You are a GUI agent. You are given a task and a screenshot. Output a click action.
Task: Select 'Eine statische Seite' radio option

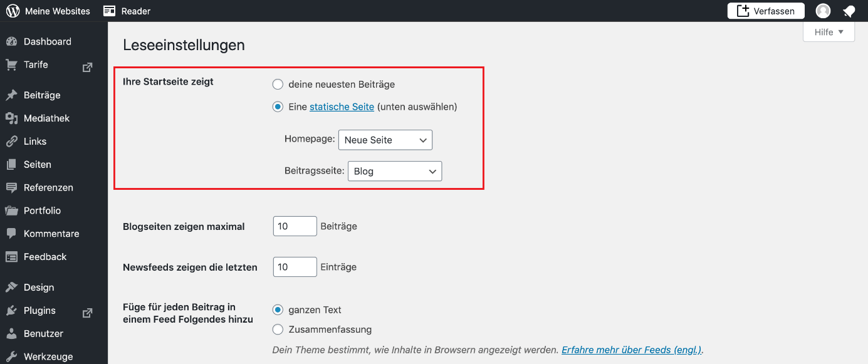[278, 107]
